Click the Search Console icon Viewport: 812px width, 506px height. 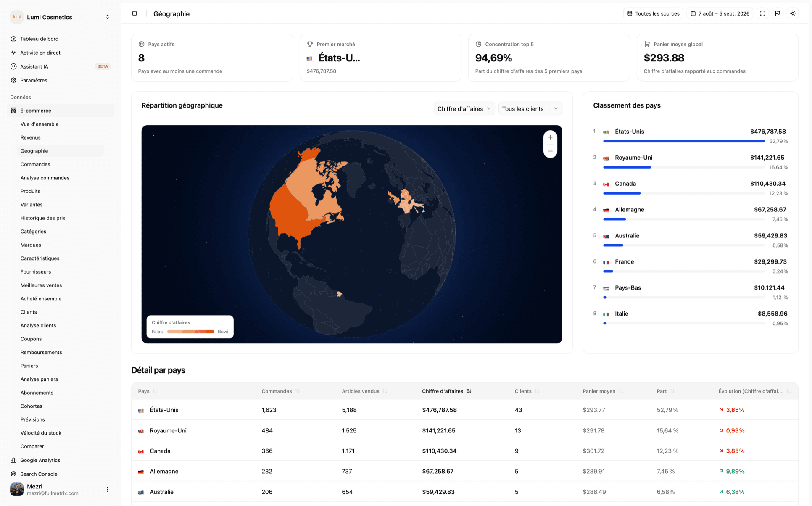point(13,474)
